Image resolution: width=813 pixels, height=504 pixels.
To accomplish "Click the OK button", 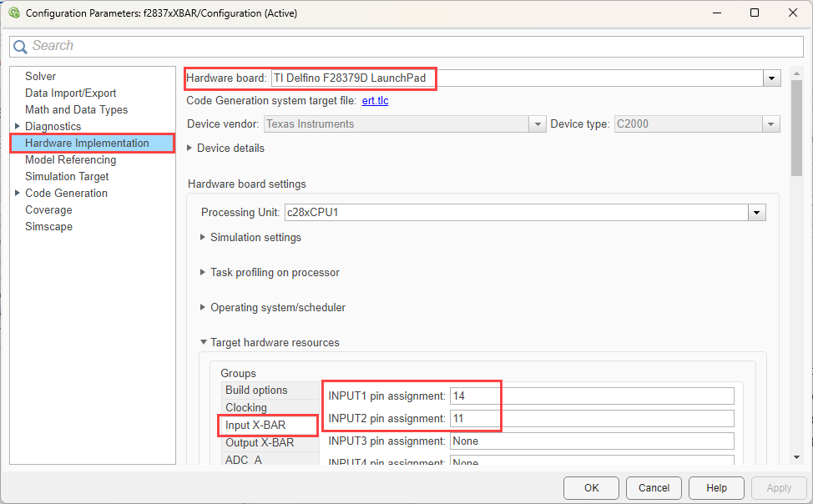I will (x=591, y=488).
